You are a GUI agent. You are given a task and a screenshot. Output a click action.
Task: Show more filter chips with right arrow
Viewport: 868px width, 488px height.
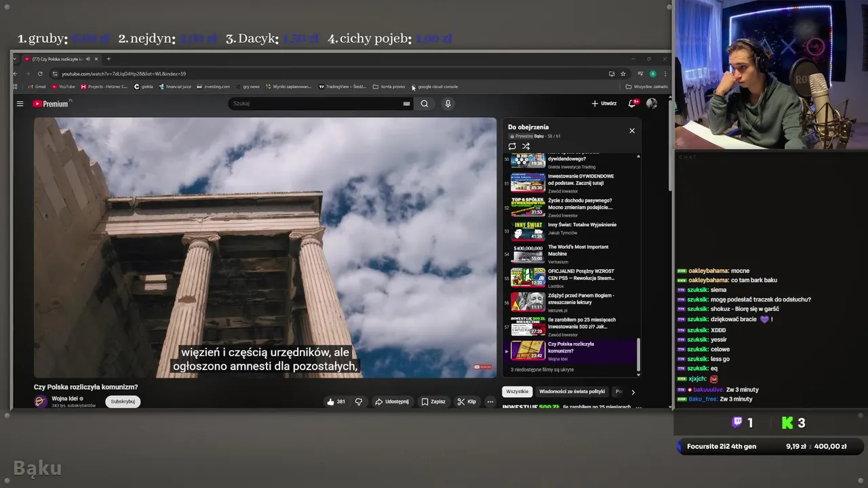pos(633,392)
